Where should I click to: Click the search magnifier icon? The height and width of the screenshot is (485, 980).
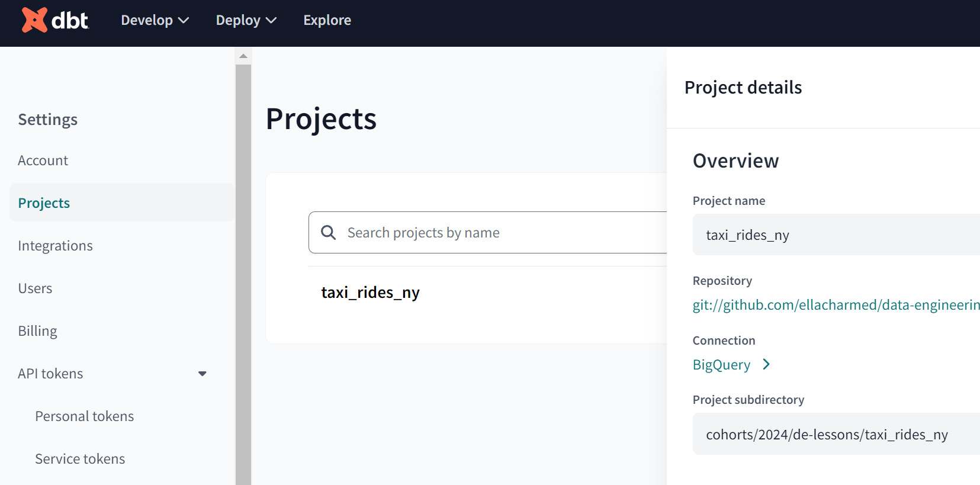point(328,232)
